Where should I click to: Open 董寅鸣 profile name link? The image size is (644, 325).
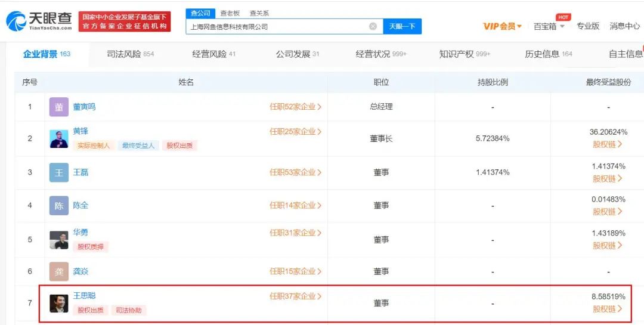point(84,107)
